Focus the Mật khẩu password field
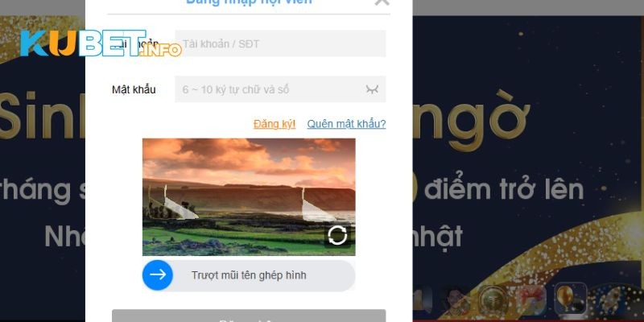Image resolution: width=644 pixels, height=322 pixels. (x=280, y=89)
